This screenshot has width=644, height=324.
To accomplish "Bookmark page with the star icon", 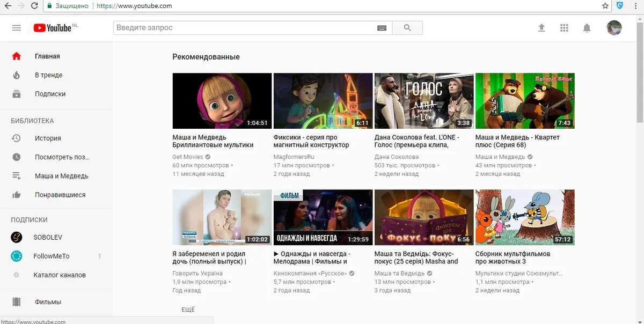I will [x=605, y=6].
